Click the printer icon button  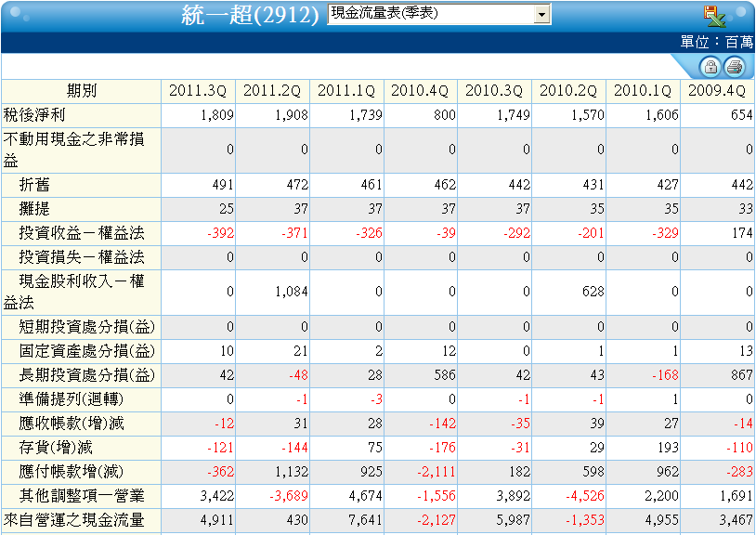coord(735,67)
